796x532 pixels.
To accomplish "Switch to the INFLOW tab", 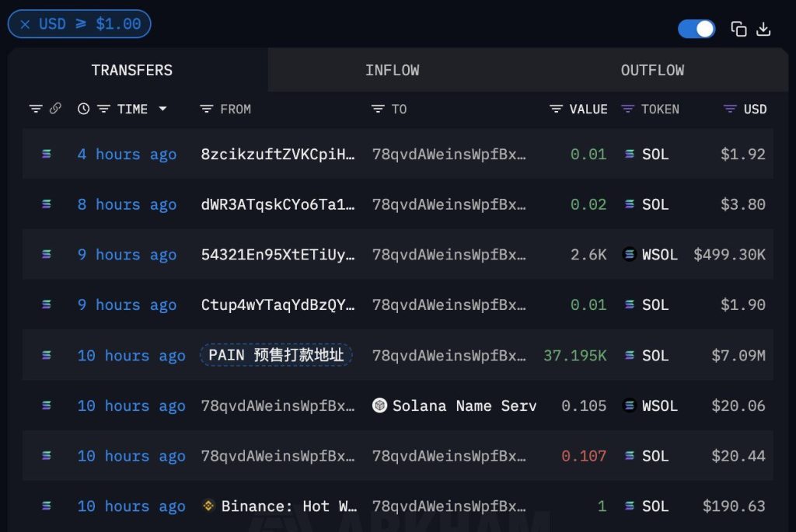I will point(393,70).
